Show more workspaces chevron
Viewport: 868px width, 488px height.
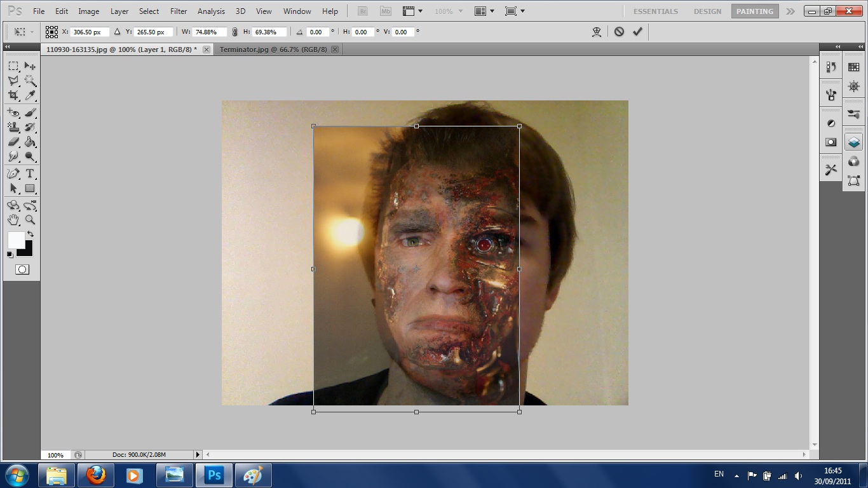[x=790, y=11]
